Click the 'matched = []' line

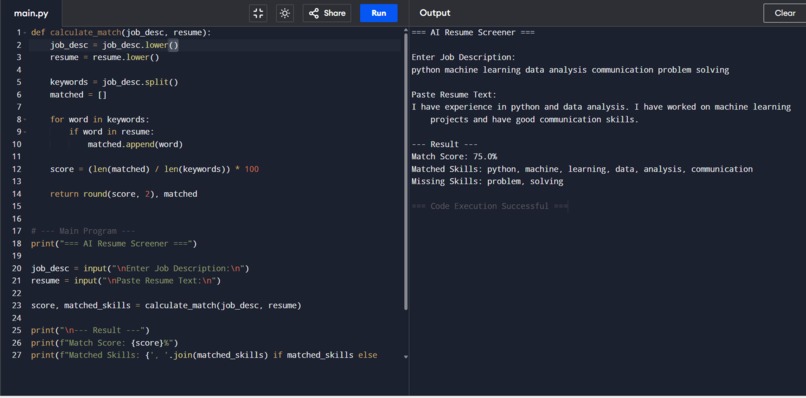78,95
